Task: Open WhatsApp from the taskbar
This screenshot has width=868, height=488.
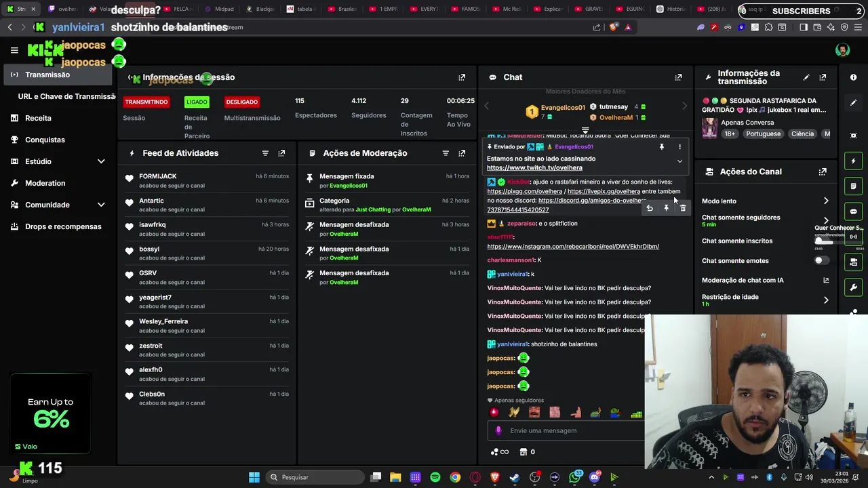Action: tap(575, 477)
